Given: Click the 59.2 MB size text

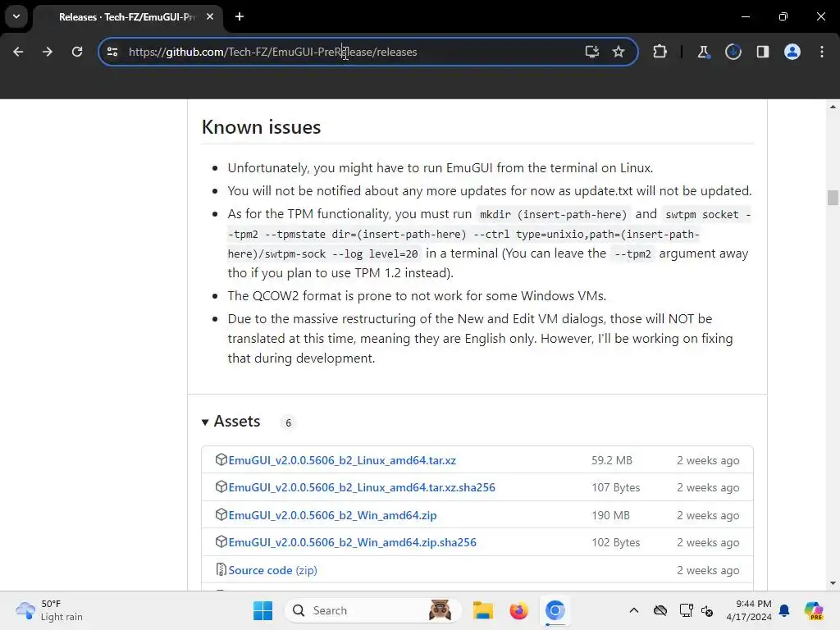Looking at the screenshot, I should click(612, 460).
